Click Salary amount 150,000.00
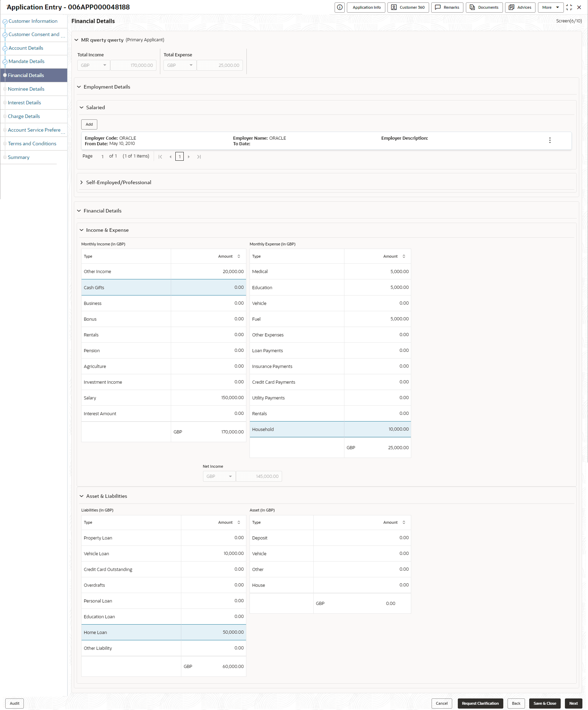The height and width of the screenshot is (710, 588). point(232,398)
